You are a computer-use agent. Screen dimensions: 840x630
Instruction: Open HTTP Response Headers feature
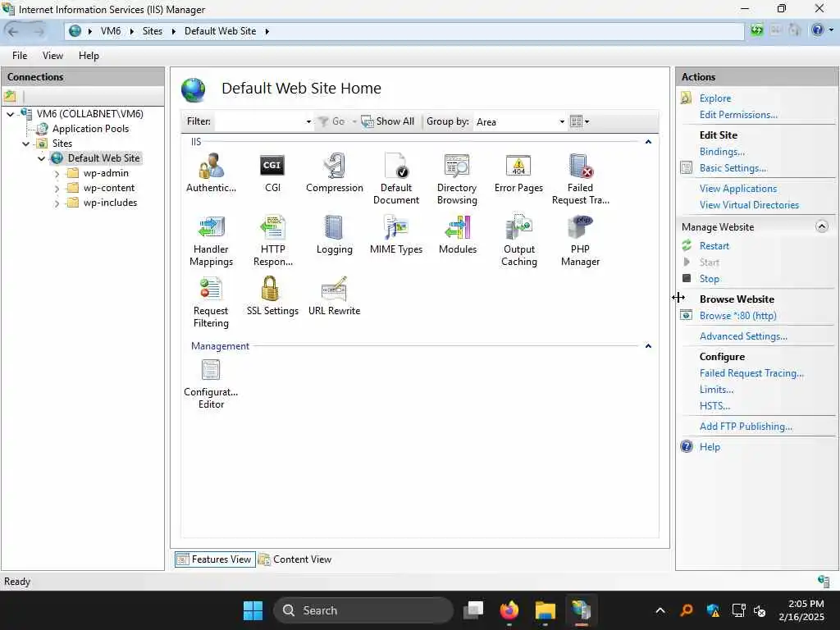[x=272, y=240]
